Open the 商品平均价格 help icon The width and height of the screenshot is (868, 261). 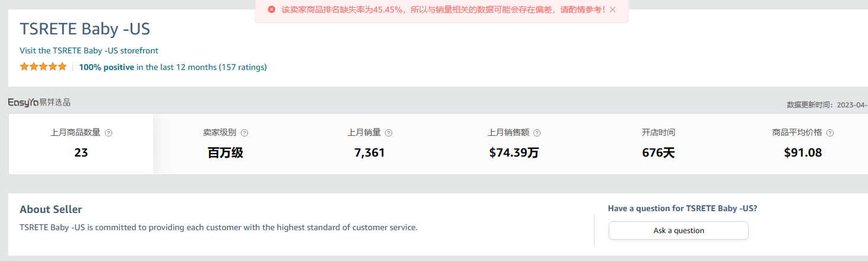coord(830,133)
